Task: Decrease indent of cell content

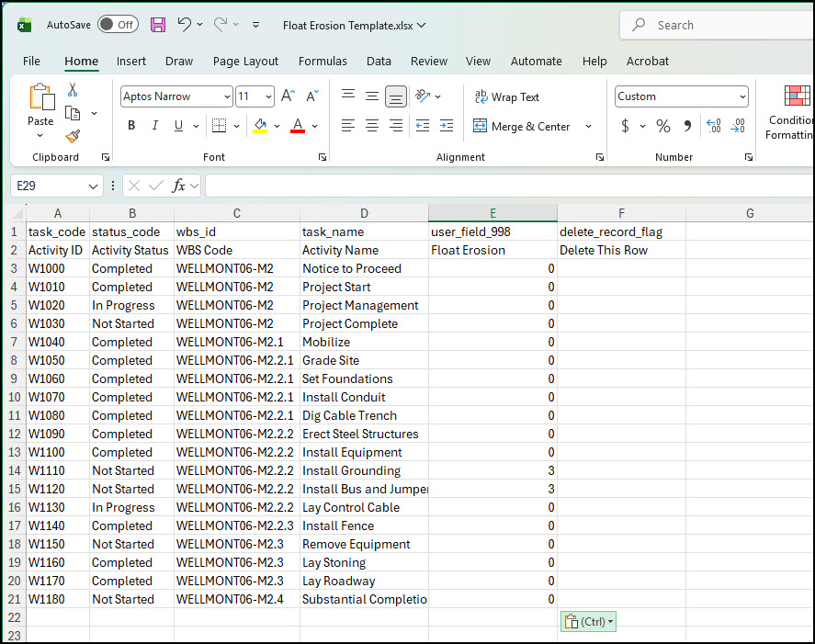Action: (423, 126)
